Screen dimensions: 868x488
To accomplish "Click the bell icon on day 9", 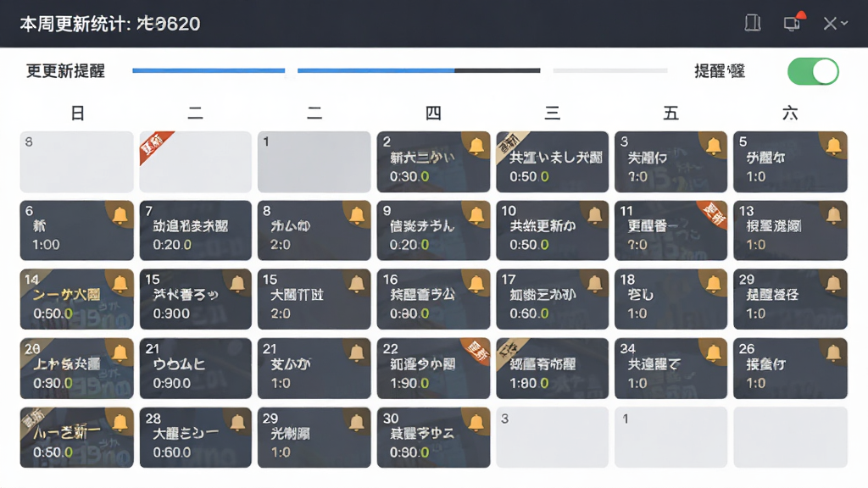I will point(476,215).
